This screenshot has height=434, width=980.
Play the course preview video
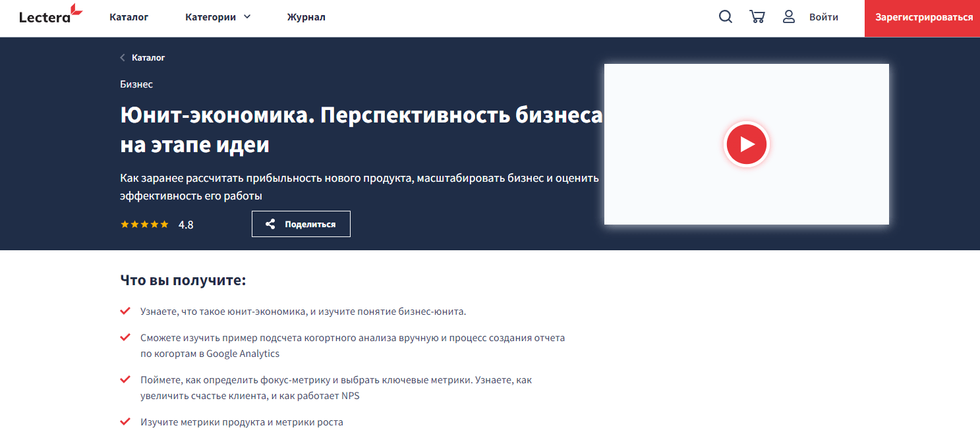pos(746,144)
